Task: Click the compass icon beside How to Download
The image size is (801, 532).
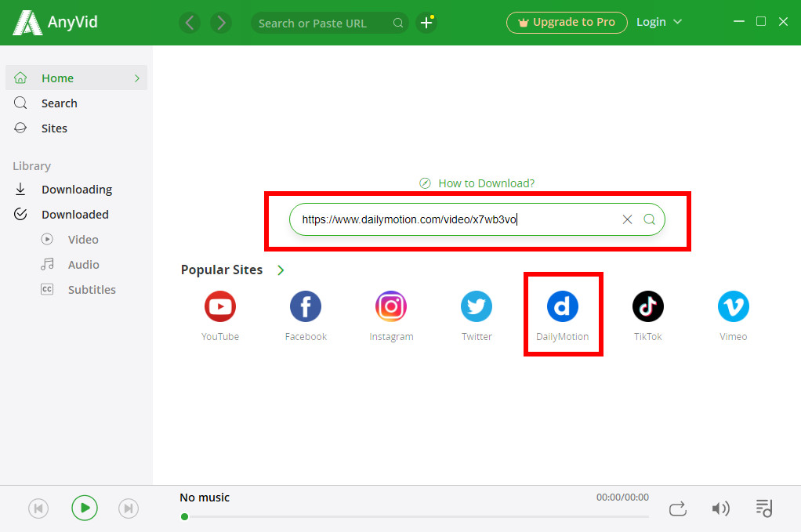Action: click(x=425, y=183)
